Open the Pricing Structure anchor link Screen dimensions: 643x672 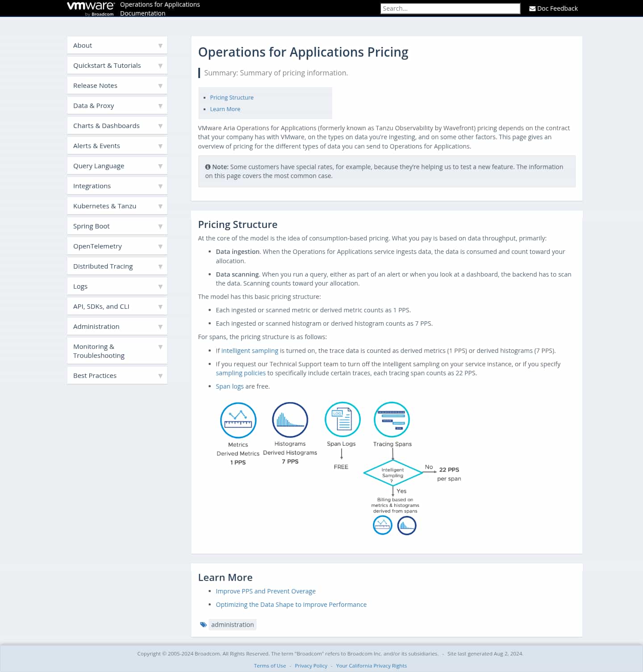[x=232, y=97]
